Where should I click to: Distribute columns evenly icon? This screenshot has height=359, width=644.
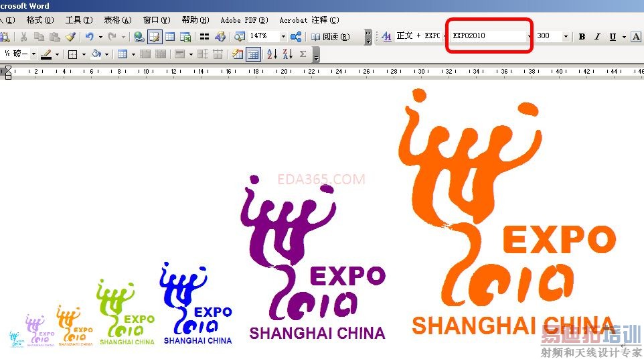218,54
